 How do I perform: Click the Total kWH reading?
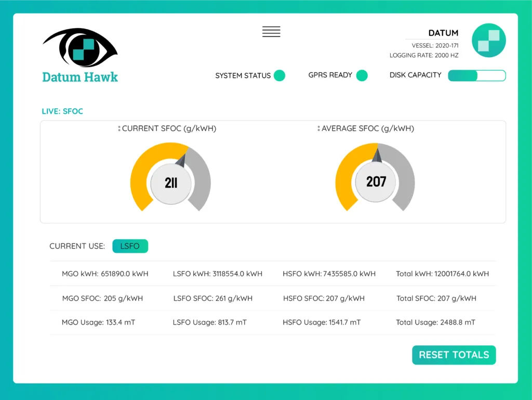pyautogui.click(x=442, y=274)
